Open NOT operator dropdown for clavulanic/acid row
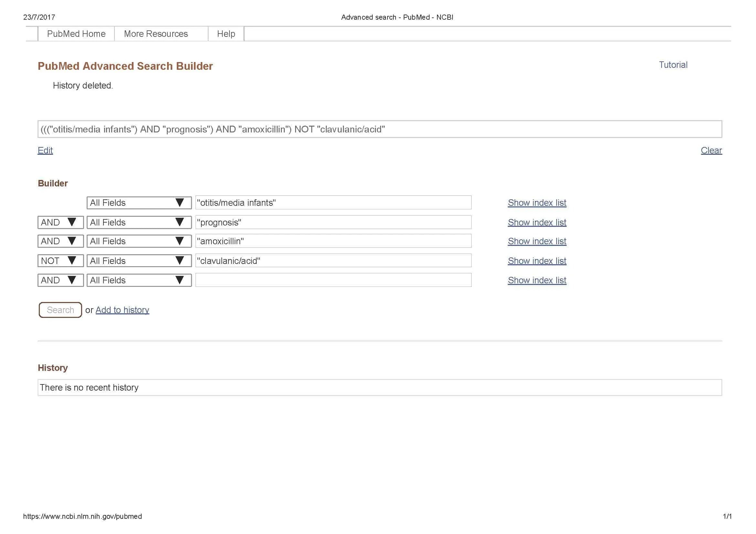 (60, 261)
